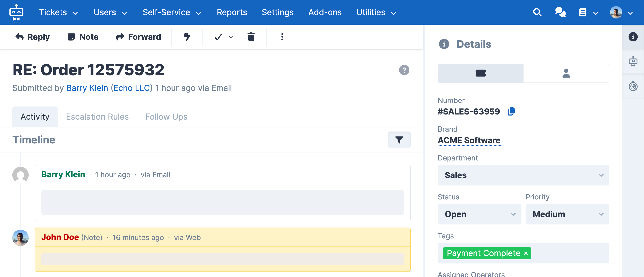
Task: Open the Add-ons menu item
Action: point(325,12)
